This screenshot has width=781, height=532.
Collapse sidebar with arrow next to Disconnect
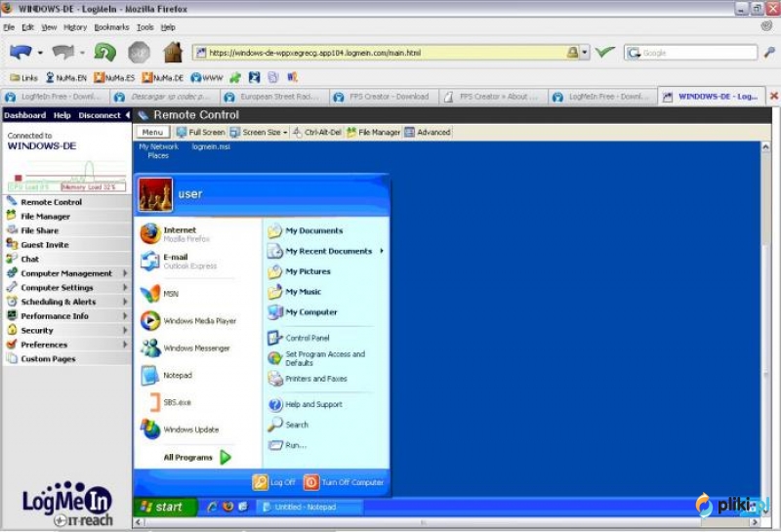[x=128, y=115]
